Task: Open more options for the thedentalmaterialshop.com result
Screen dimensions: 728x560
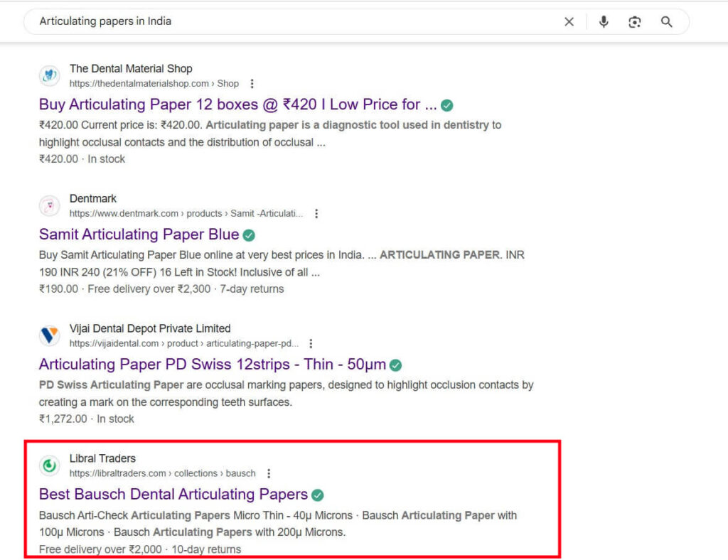Action: [252, 84]
